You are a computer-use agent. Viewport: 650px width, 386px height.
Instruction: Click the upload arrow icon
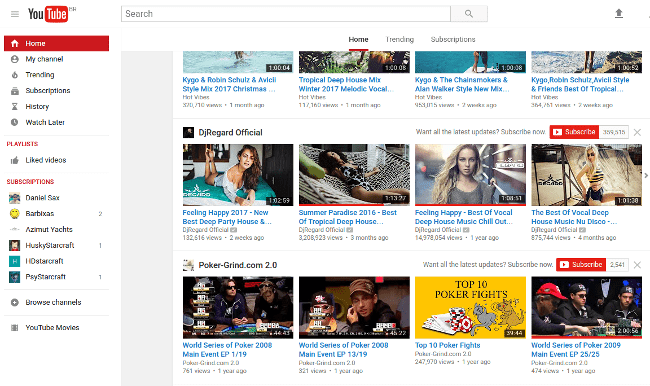click(x=618, y=14)
